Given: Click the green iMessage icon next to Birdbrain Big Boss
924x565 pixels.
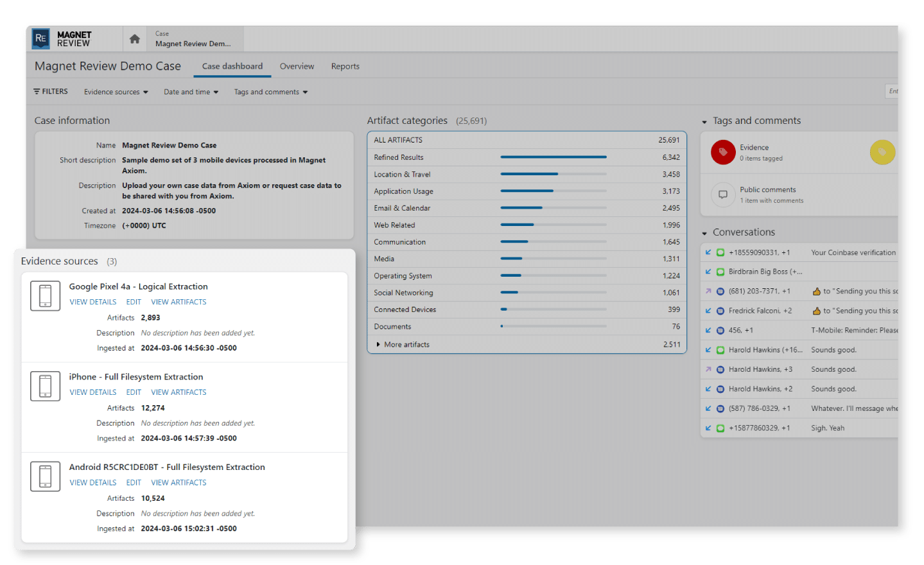Looking at the screenshot, I should click(720, 272).
